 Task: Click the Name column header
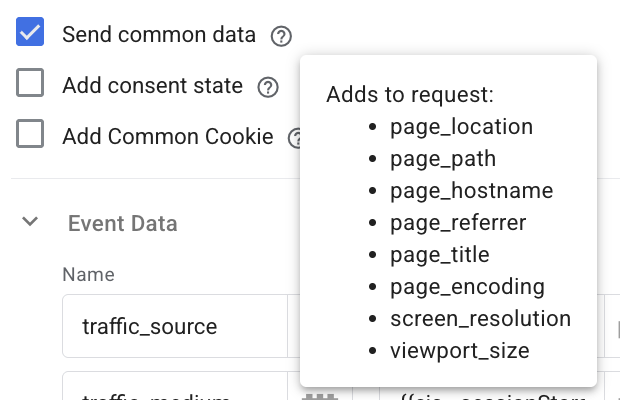88,274
